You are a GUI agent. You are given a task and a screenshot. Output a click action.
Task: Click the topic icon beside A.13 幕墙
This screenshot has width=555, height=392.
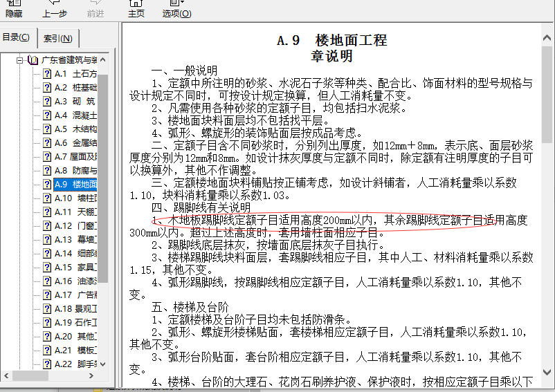pyautogui.click(x=47, y=240)
